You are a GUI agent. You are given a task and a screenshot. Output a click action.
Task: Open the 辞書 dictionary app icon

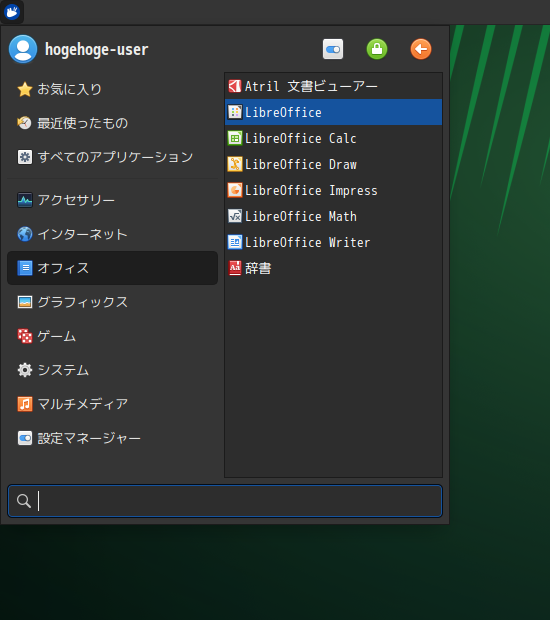(x=234, y=268)
